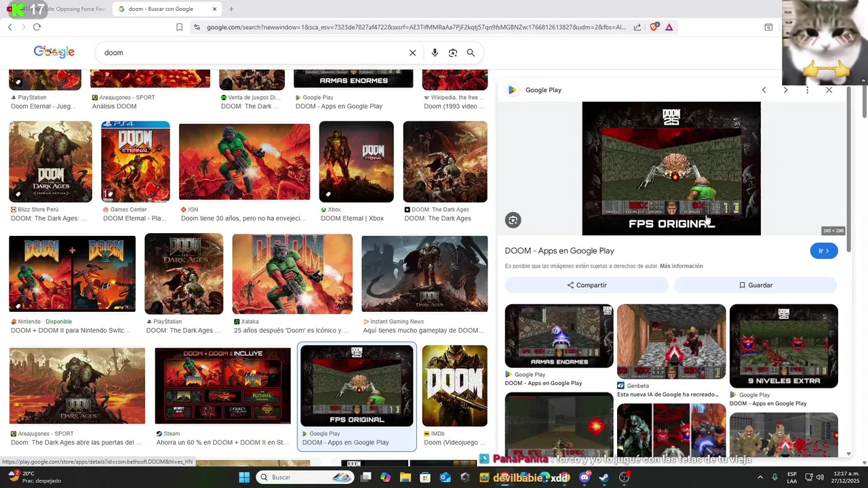Open the IMDb Doom (Videojuego) image
The height and width of the screenshot is (488, 868).
(454, 386)
